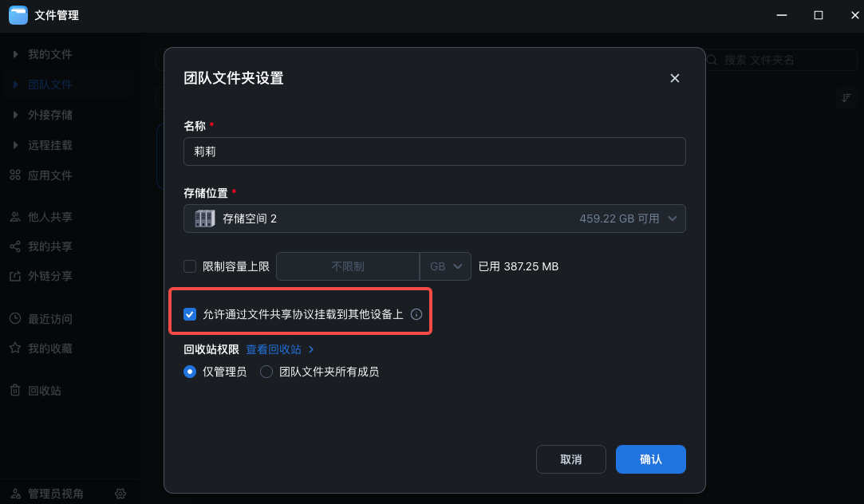Select the all team folder members radio option

click(266, 372)
